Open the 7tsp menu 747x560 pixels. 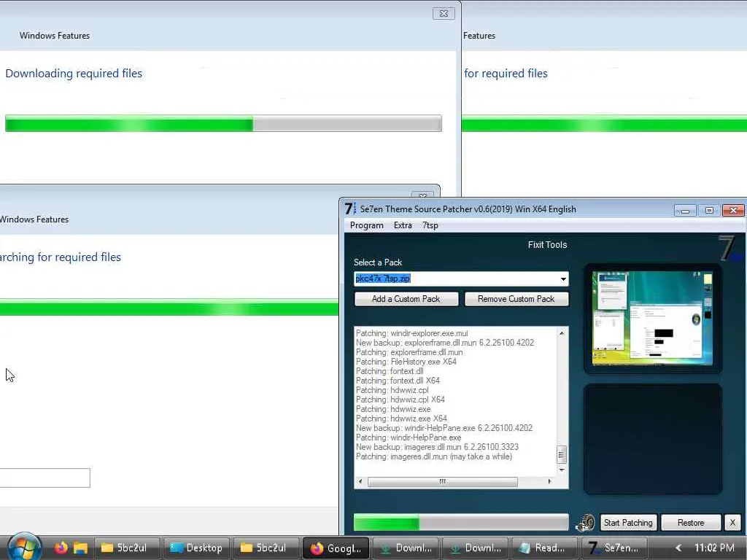430,225
